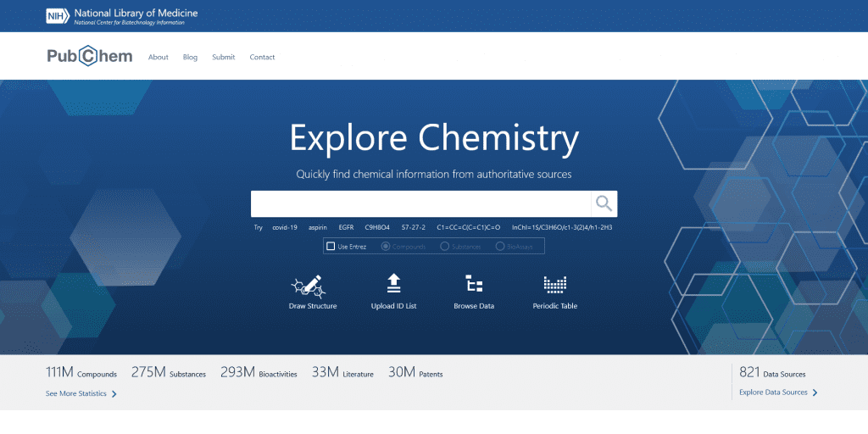This screenshot has height=434, width=868.
Task: Open the Draw Structure tool icon
Action: click(309, 285)
